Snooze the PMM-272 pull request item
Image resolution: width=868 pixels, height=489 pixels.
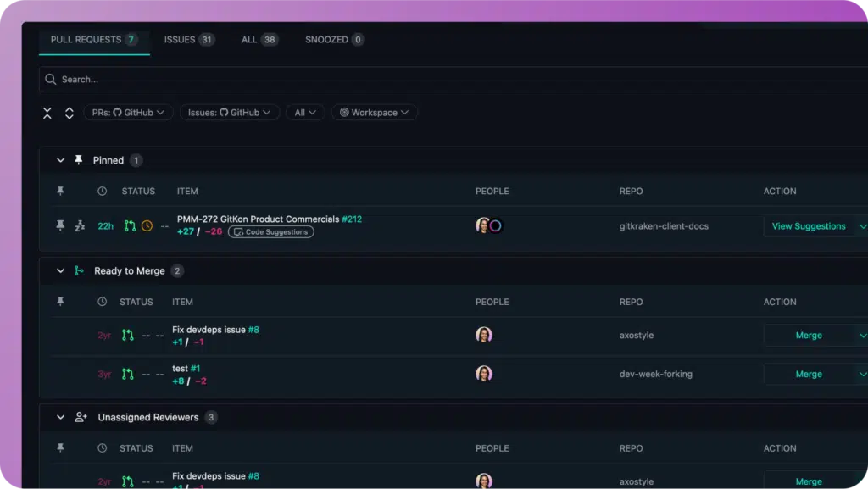click(80, 225)
